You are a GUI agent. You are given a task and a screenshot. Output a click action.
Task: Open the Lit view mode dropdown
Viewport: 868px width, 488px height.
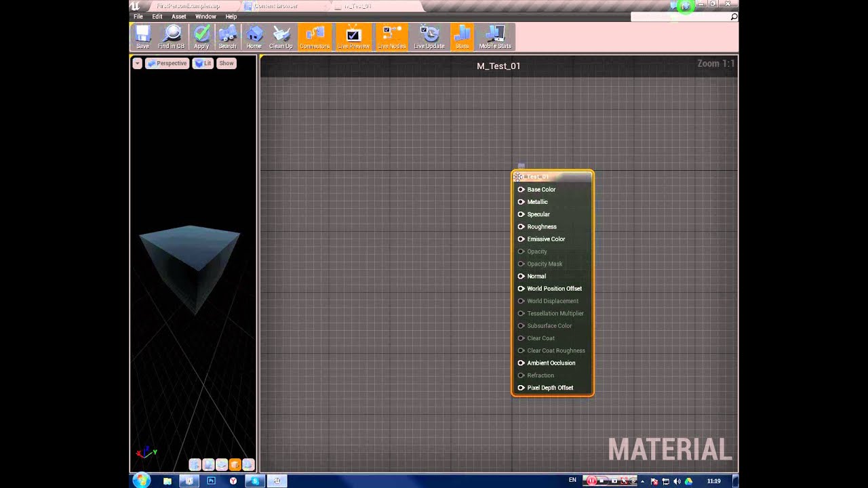203,63
